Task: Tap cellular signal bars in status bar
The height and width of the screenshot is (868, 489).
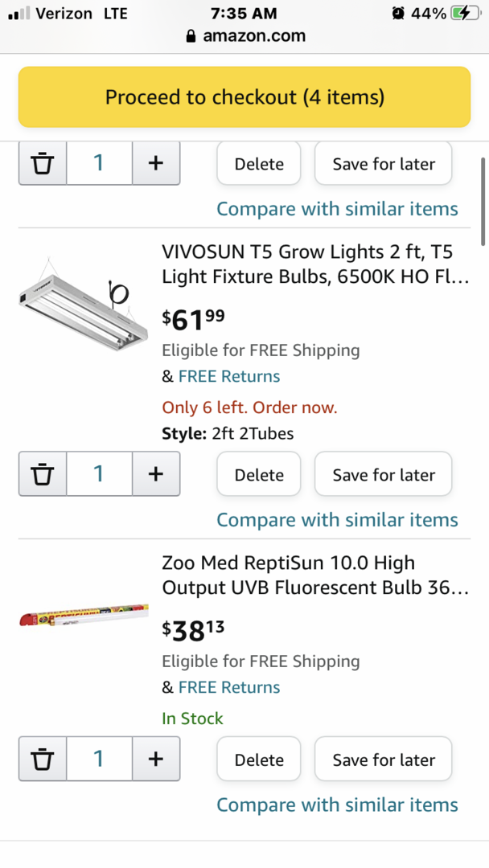Action: 18,14
